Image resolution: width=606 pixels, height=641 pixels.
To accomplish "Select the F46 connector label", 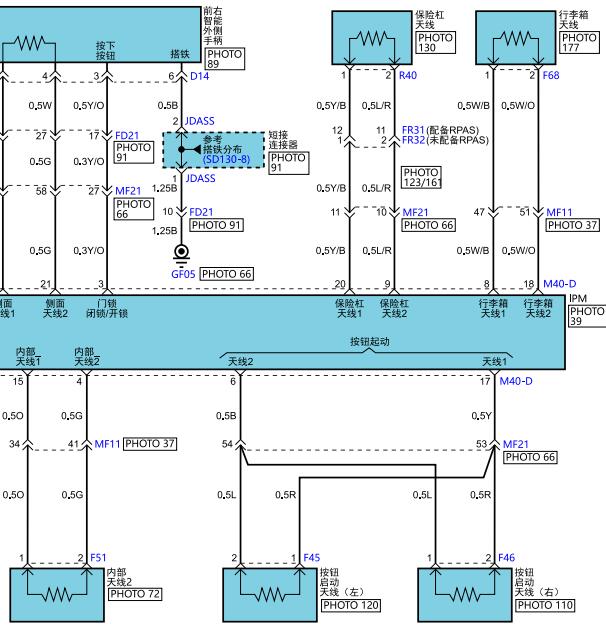I will (x=506, y=558).
